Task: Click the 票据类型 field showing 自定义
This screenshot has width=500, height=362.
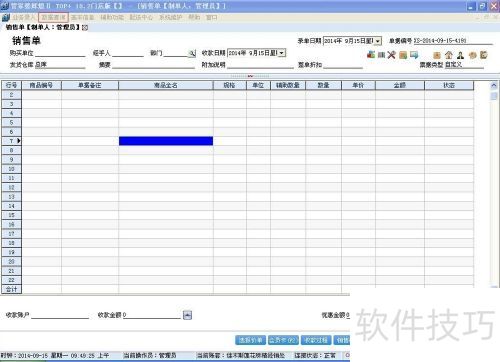Action: pyautogui.click(x=464, y=65)
